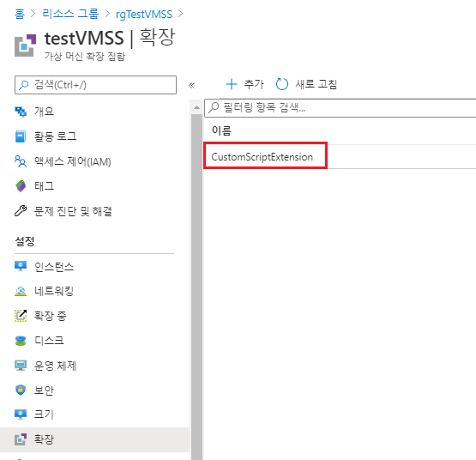
Task: Click the 액세스 제어(IAM) people icon
Action: coord(21,161)
